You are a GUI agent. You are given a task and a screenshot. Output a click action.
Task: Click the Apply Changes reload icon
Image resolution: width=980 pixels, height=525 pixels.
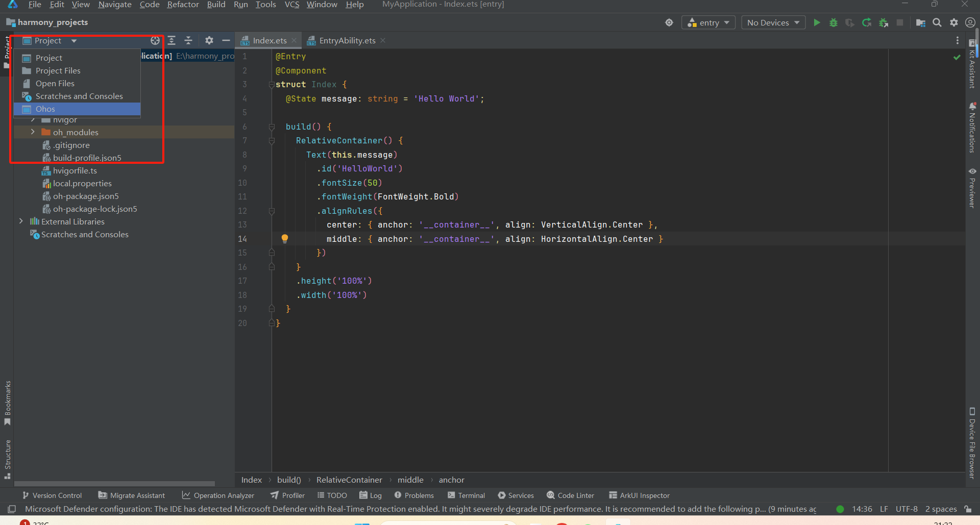(x=867, y=22)
